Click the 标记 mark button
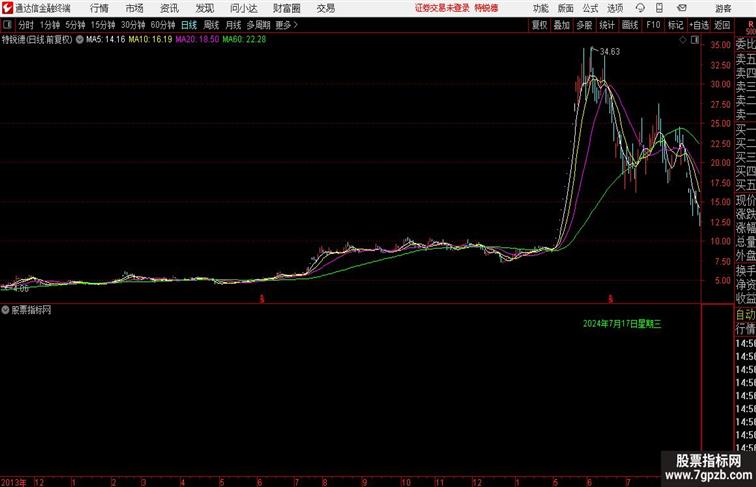The width and height of the screenshot is (756, 487). click(675, 25)
